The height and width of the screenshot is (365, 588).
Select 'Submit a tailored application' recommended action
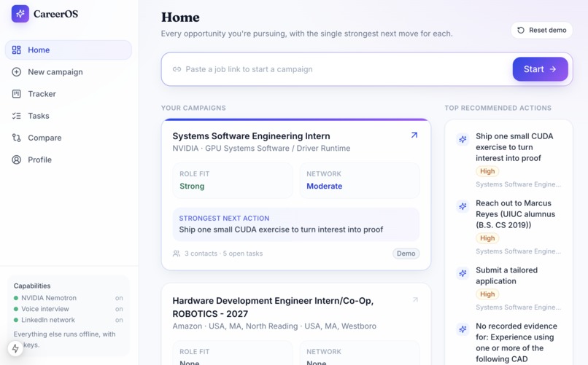point(508,289)
